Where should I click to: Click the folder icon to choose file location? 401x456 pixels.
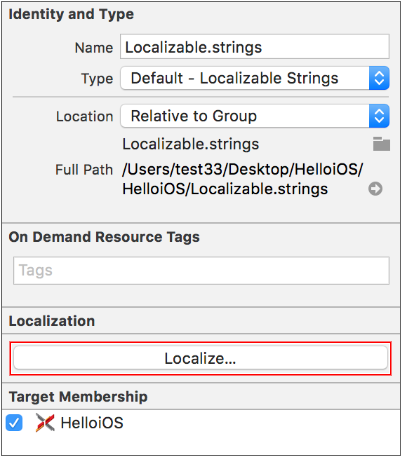click(381, 144)
